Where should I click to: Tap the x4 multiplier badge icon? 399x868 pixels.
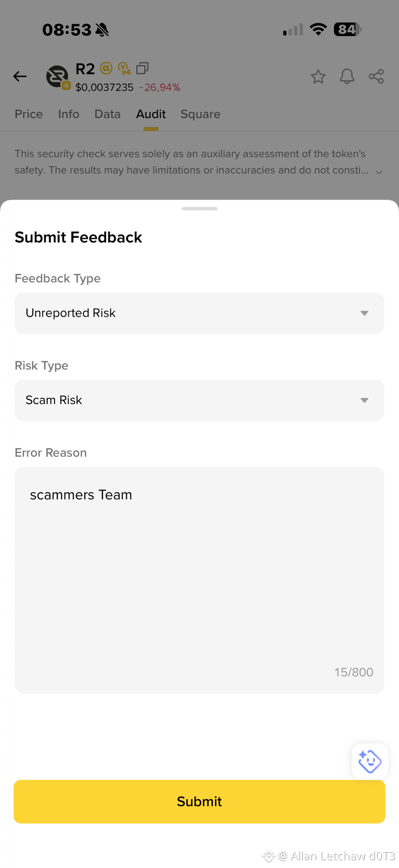(x=124, y=68)
